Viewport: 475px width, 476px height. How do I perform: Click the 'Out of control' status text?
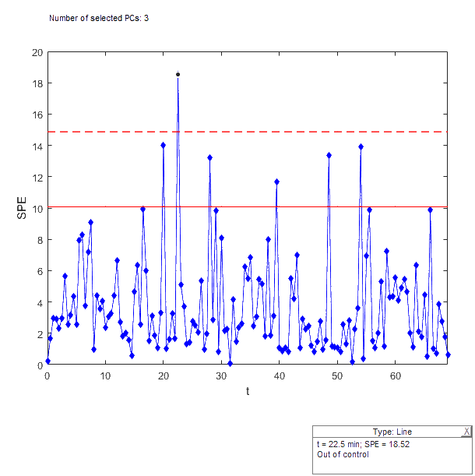point(342,454)
